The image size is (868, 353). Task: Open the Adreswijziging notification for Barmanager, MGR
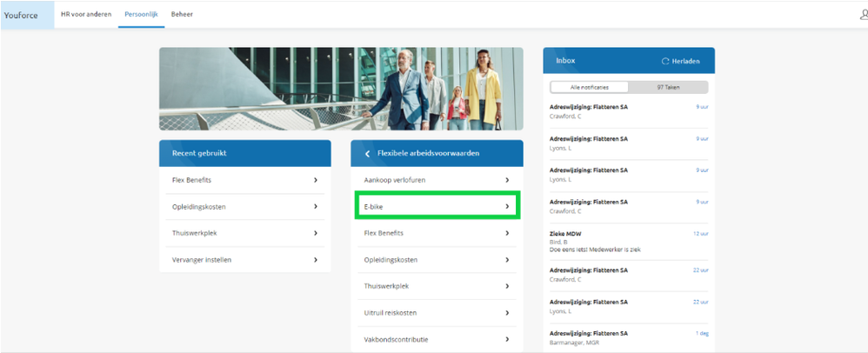pos(629,337)
